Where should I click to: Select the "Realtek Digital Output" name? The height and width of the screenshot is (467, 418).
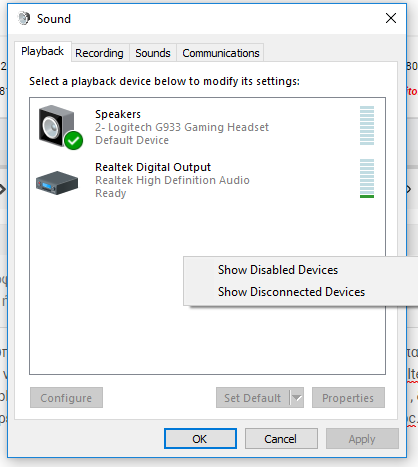point(153,167)
